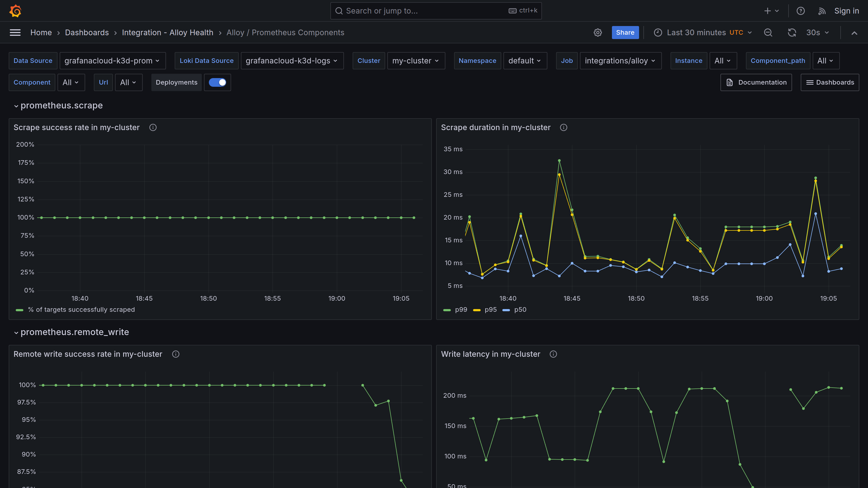Click the Grafana logo
The height and width of the screenshot is (488, 868).
(x=15, y=11)
